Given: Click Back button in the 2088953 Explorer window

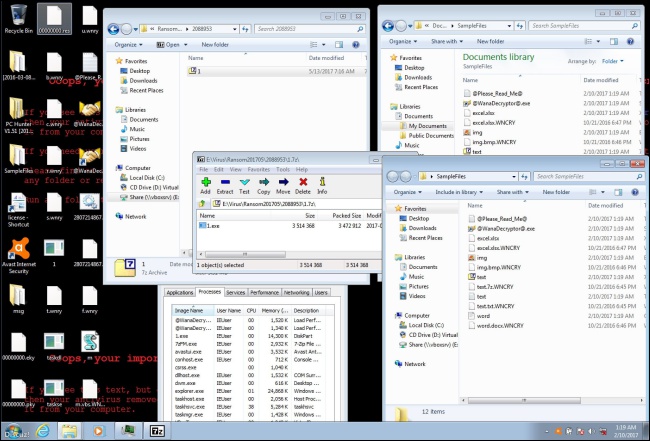Looking at the screenshot, I should 113,29.
